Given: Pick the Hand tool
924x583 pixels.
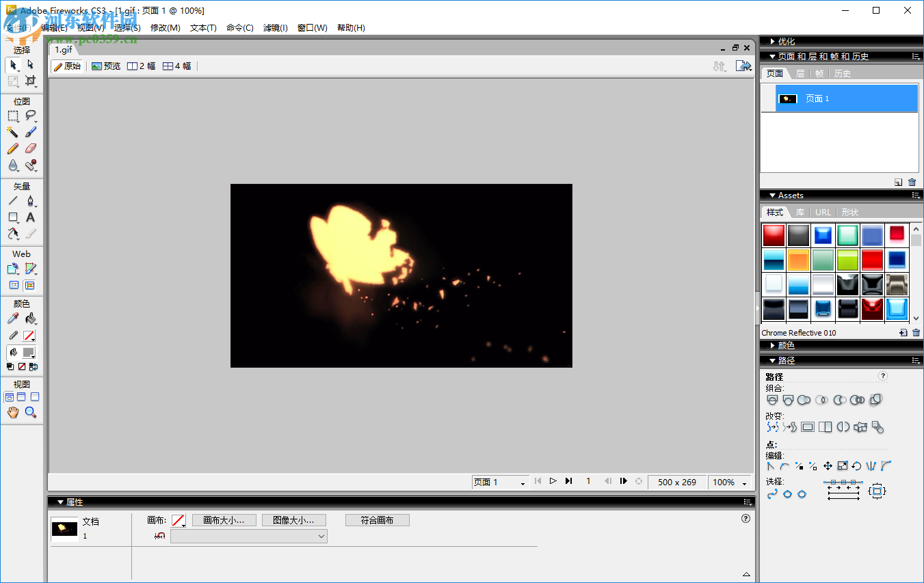Looking at the screenshot, I should (x=13, y=411).
